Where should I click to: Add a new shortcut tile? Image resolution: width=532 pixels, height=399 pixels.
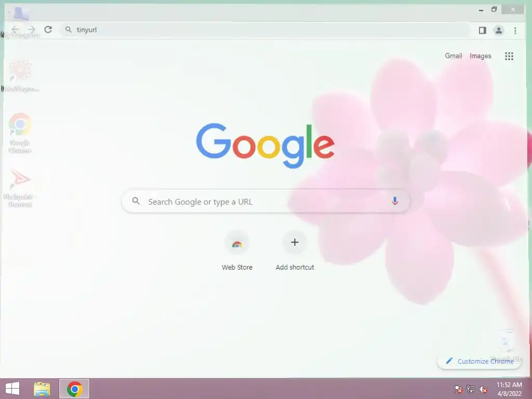[295, 242]
